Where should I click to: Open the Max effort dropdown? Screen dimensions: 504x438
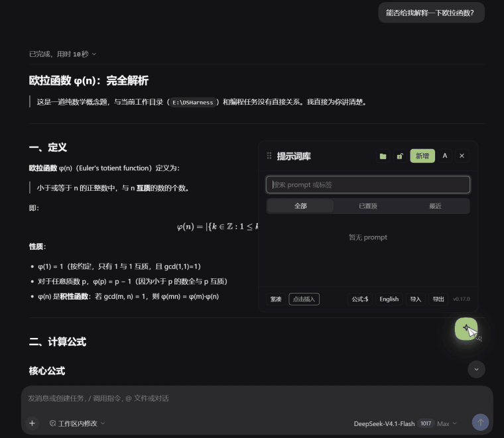point(447,423)
